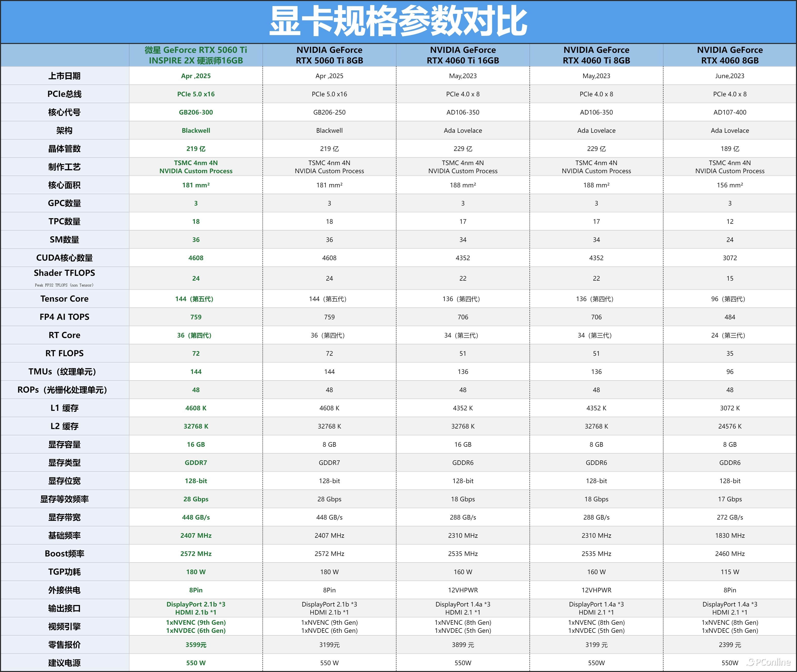Viewport: 797px width, 672px height.
Task: Click the RTX 4060 Ti 16GB column header
Action: pyautogui.click(x=462, y=55)
